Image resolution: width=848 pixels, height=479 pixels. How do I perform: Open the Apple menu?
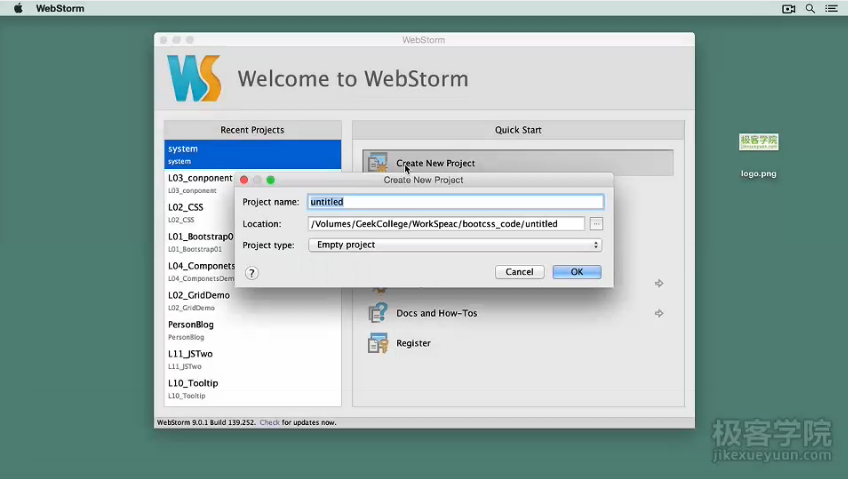point(18,8)
